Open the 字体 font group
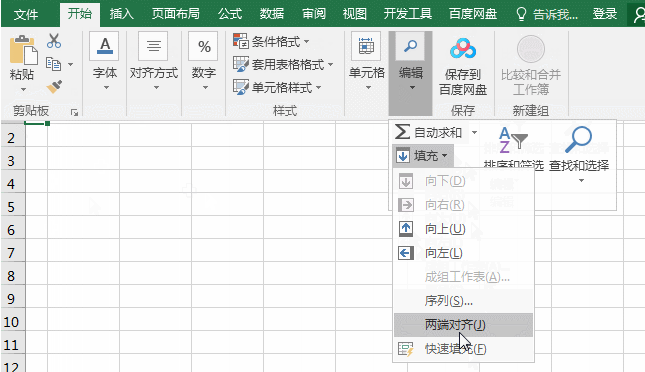The width and height of the screenshot is (645, 372). (104, 62)
